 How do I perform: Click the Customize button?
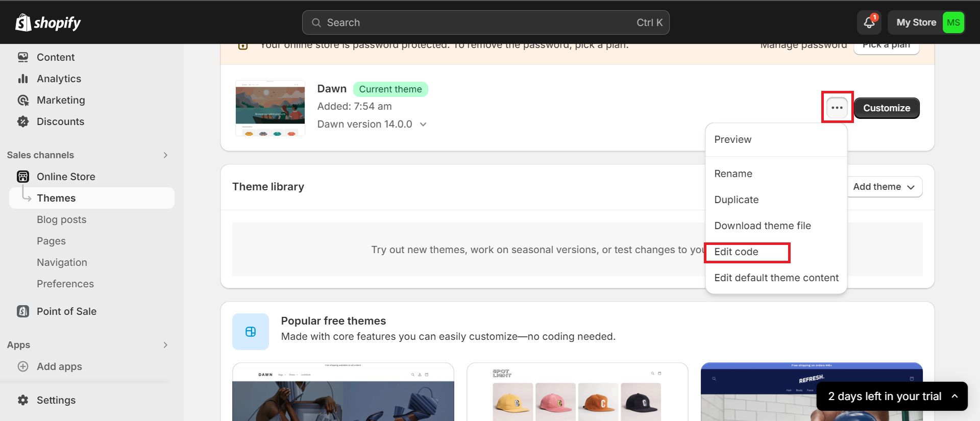887,108
